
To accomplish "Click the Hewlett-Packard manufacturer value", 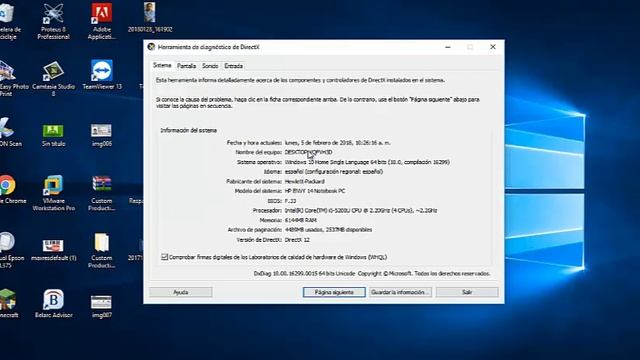I will click(x=304, y=181).
